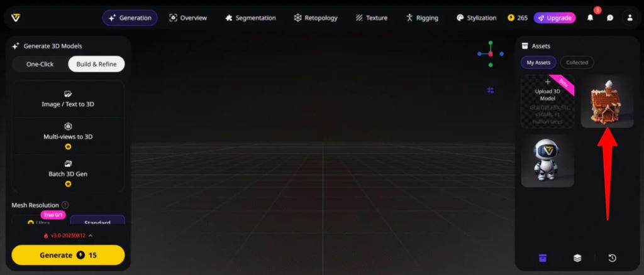Expand the v3.0-20250812 version selector
Viewport: 644px width, 275px height.
point(68,235)
